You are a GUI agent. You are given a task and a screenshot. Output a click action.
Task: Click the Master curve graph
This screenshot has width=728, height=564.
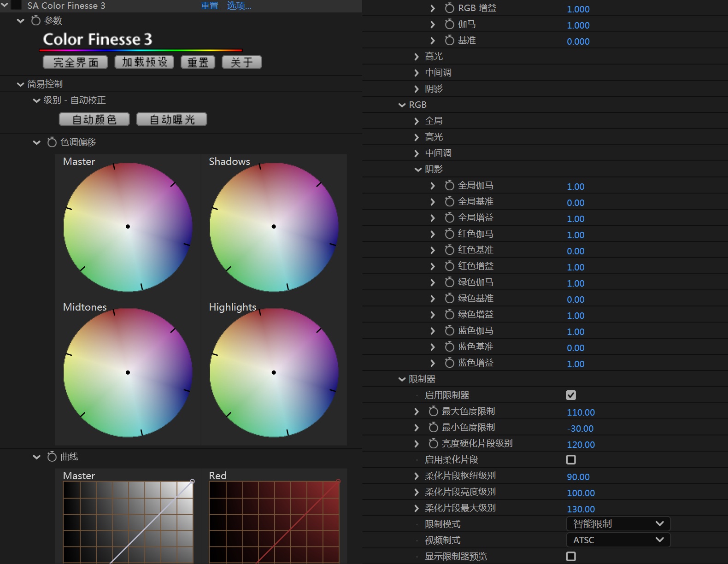[128, 522]
